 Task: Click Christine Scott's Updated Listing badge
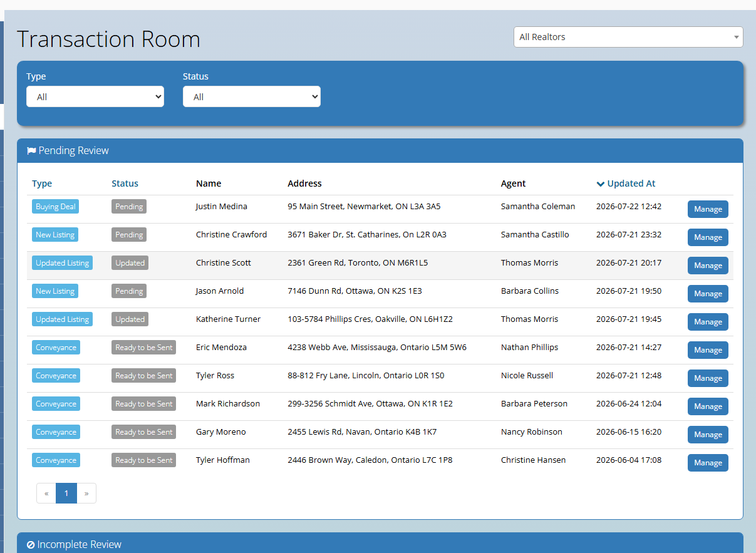coord(62,263)
